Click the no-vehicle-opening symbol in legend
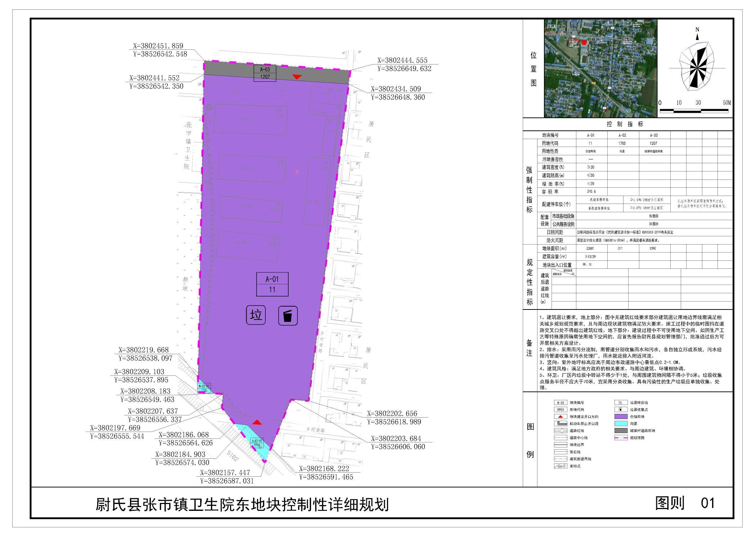This screenshot has height=535, width=756. (561, 424)
